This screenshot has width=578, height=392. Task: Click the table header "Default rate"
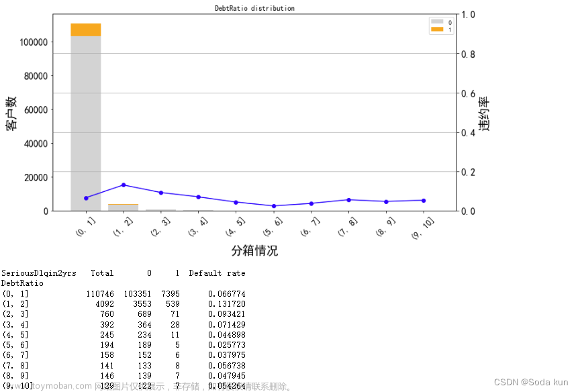coord(217,273)
